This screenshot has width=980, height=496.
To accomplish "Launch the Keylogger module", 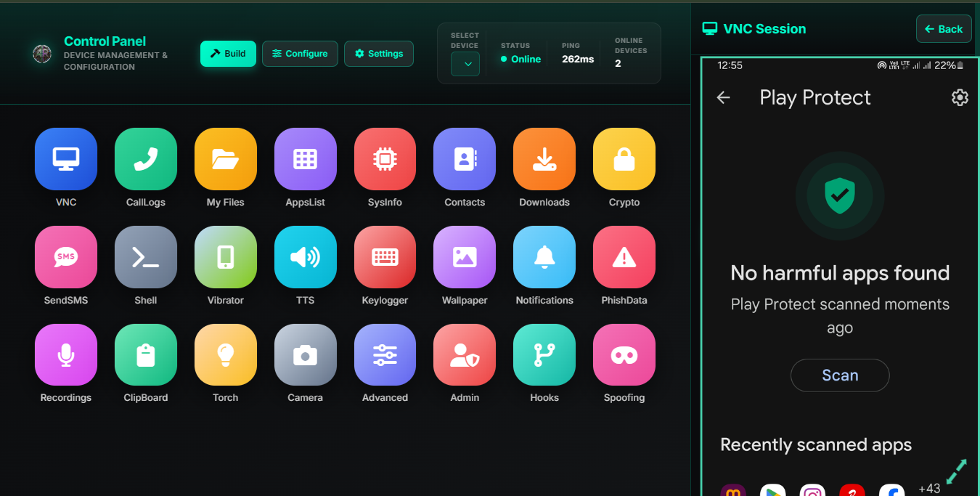I will pyautogui.click(x=385, y=256).
